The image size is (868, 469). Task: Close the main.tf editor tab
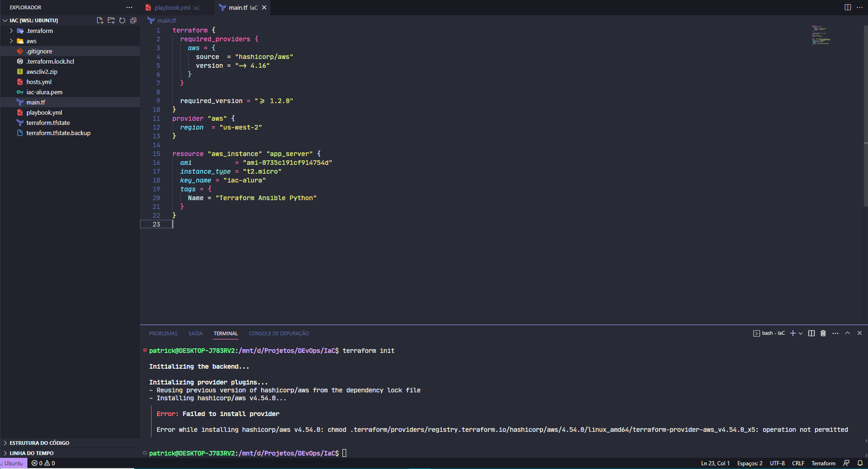(x=264, y=7)
